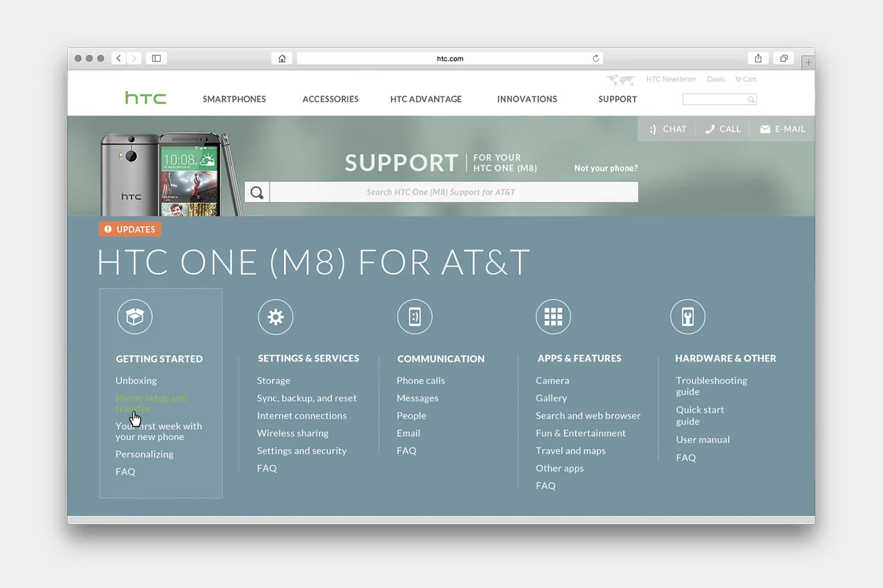Open Phone setup and transfer topic

tap(151, 403)
